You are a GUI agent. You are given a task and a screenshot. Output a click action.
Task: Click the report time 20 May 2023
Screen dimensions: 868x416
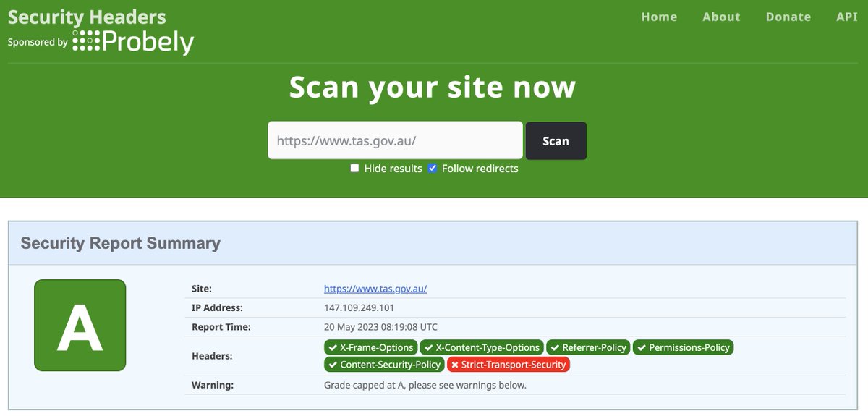380,327
